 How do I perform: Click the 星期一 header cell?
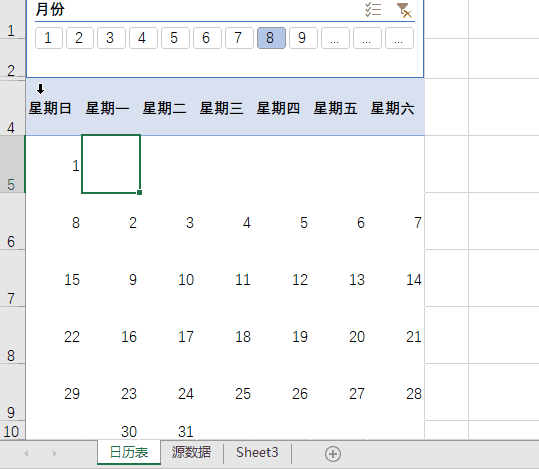coord(111,107)
